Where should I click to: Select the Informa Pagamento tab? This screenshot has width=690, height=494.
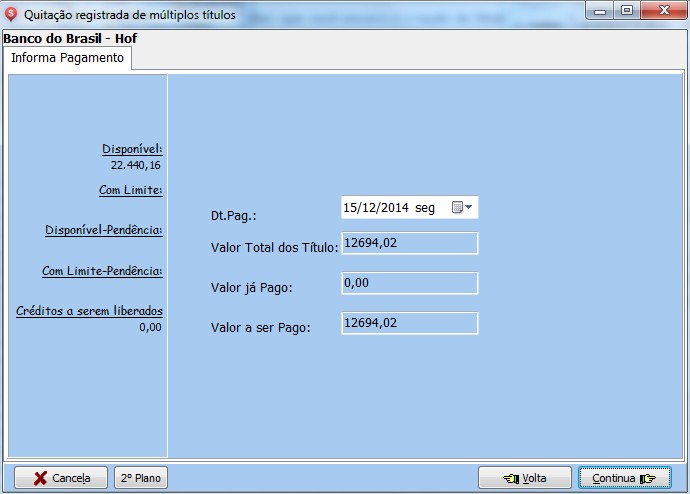coord(68,58)
